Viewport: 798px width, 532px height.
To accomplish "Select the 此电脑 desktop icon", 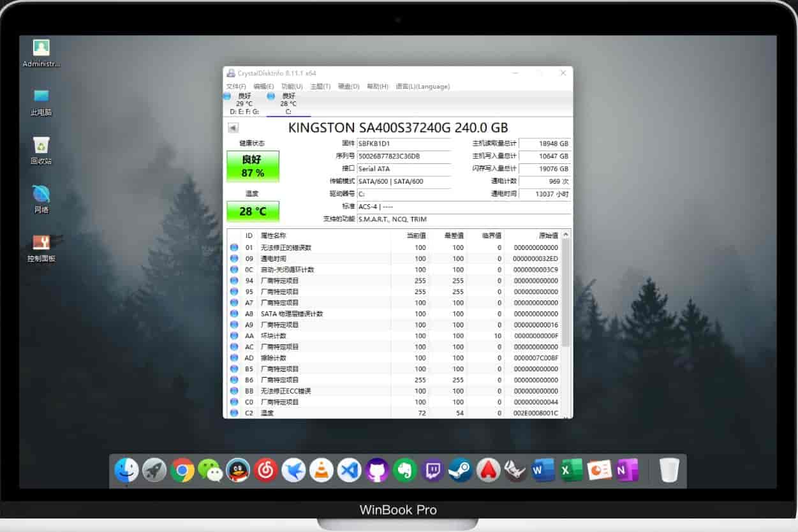I will click(41, 101).
